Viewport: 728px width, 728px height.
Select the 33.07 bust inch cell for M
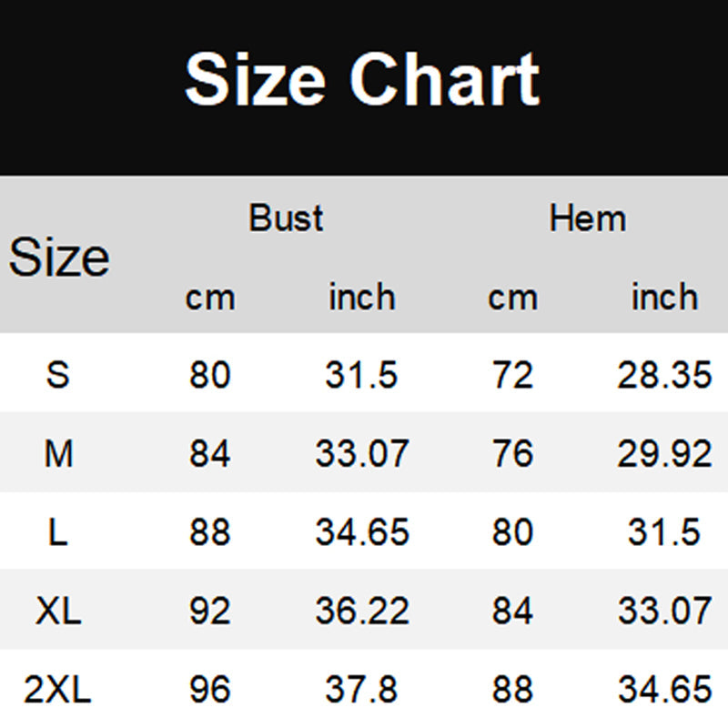(362, 453)
